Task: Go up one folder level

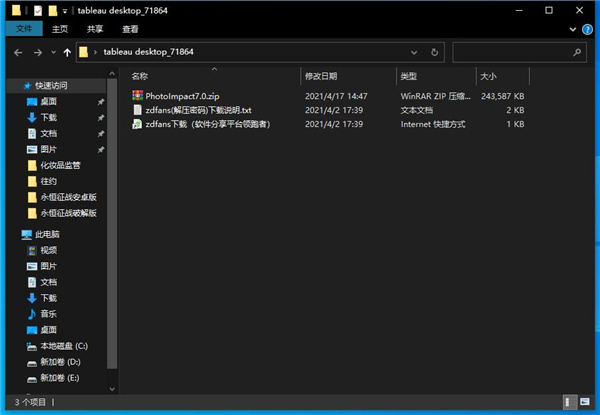Action: (x=67, y=52)
